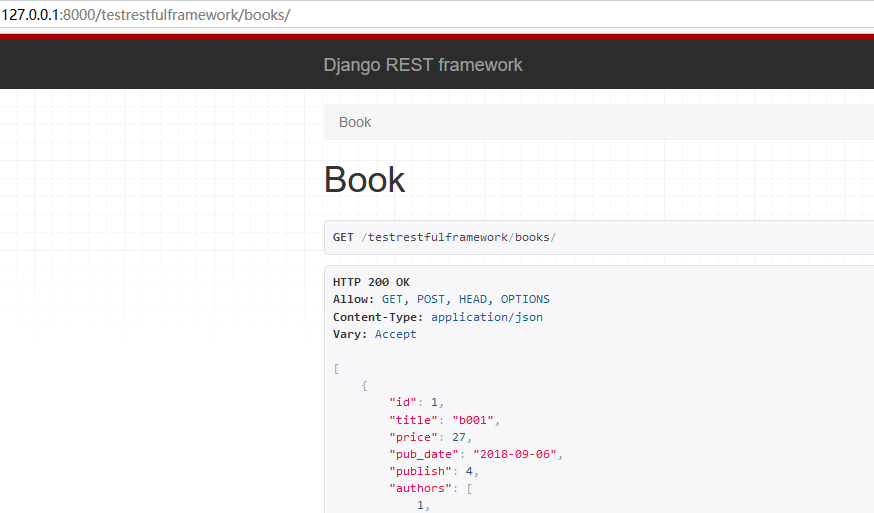Select the HTTP 200 OK status line

coord(371,282)
